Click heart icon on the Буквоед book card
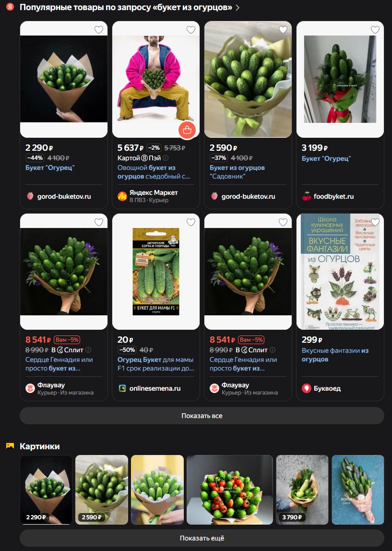 [375, 222]
